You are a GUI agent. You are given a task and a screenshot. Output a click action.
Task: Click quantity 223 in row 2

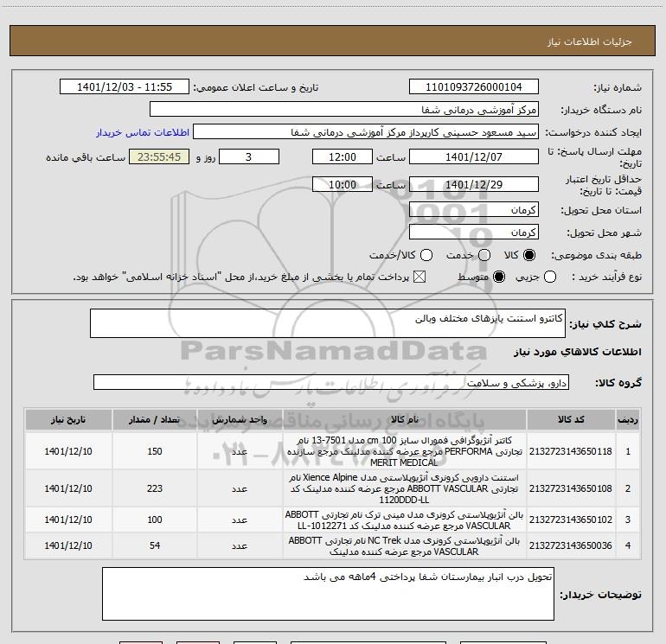pos(155,488)
